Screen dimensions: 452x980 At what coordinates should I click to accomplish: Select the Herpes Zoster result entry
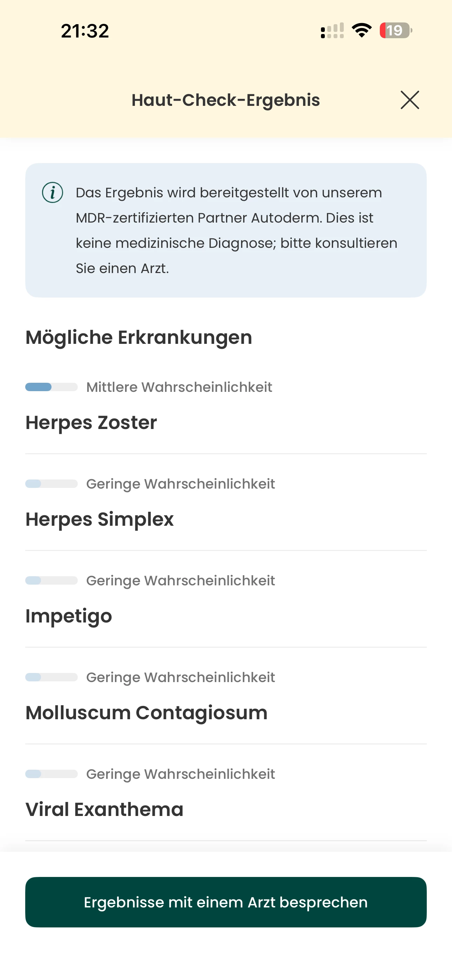pos(91,422)
